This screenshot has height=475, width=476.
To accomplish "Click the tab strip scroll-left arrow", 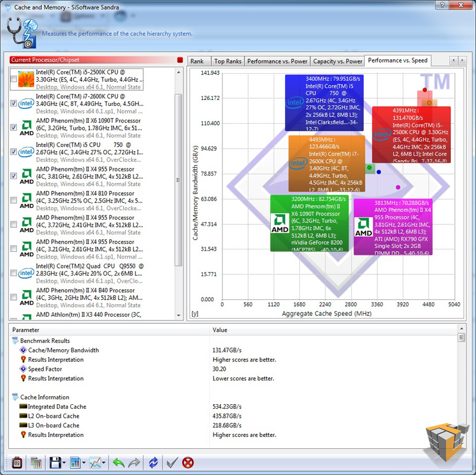I will click(x=453, y=61).
